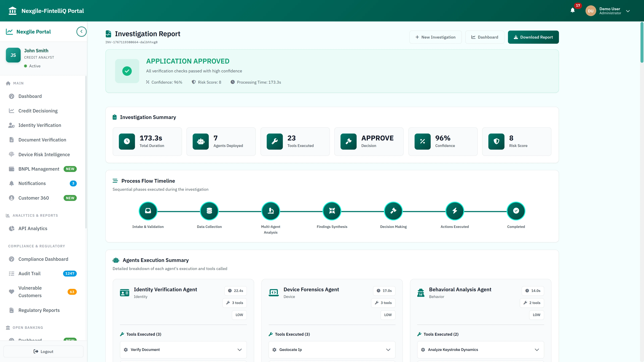Select BNPL Management in the sidebar
Screen dimensions: 644x362
(x=39, y=169)
